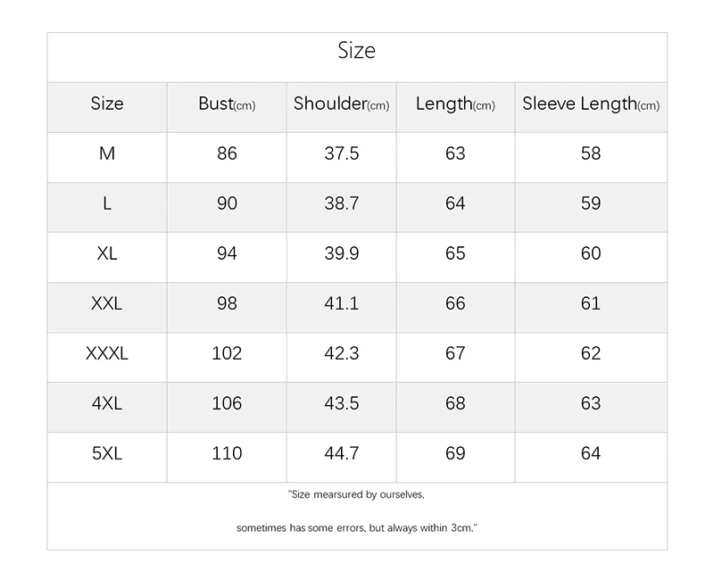Screen dimensions: 714x588
Task: Select the XXXL size label
Action: click(x=107, y=353)
